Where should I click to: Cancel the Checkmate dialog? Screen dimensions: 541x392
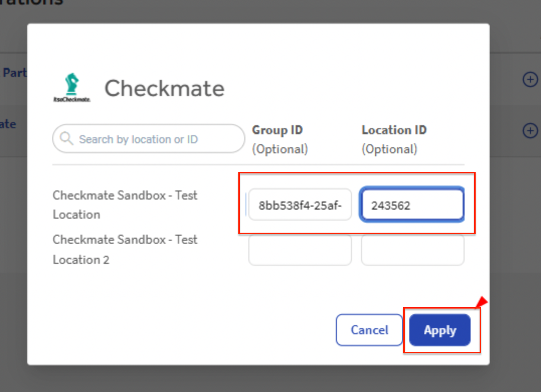(x=369, y=330)
